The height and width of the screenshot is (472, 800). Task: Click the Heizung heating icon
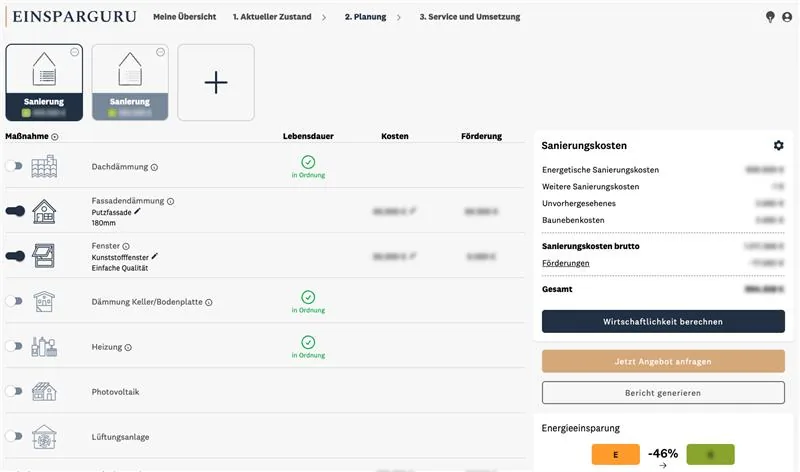click(x=44, y=346)
